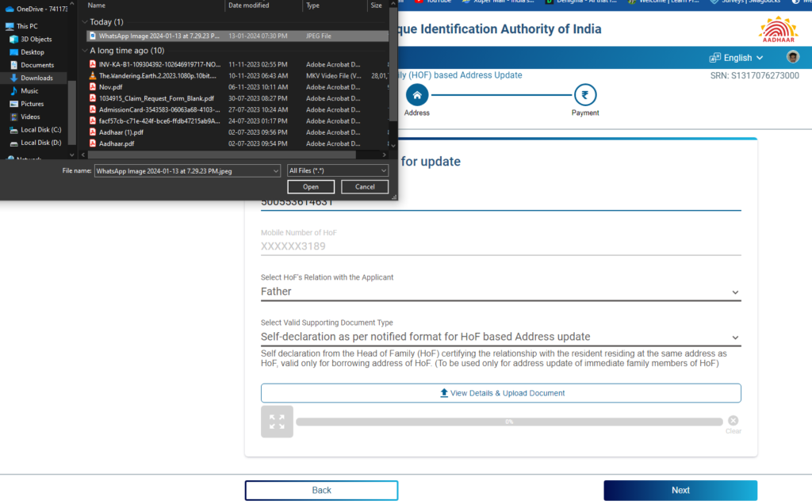This screenshot has width=812, height=504.
Task: Open the All Files (*.*) type filter dropdown
Action: [337, 170]
